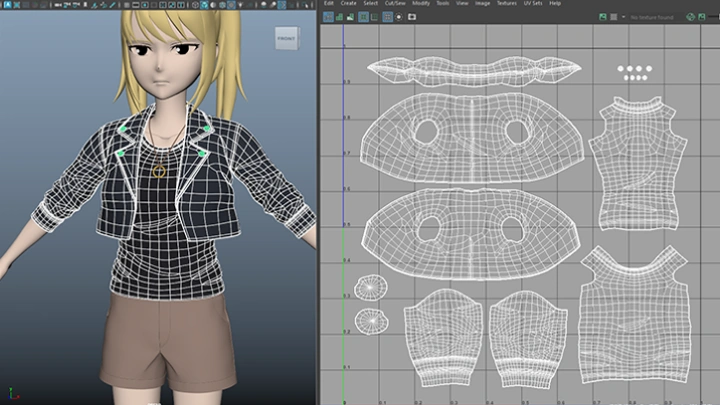Viewport: 720px width, 405px height.
Task: Toggle the viewport Grid display icon
Action: coord(127,5)
